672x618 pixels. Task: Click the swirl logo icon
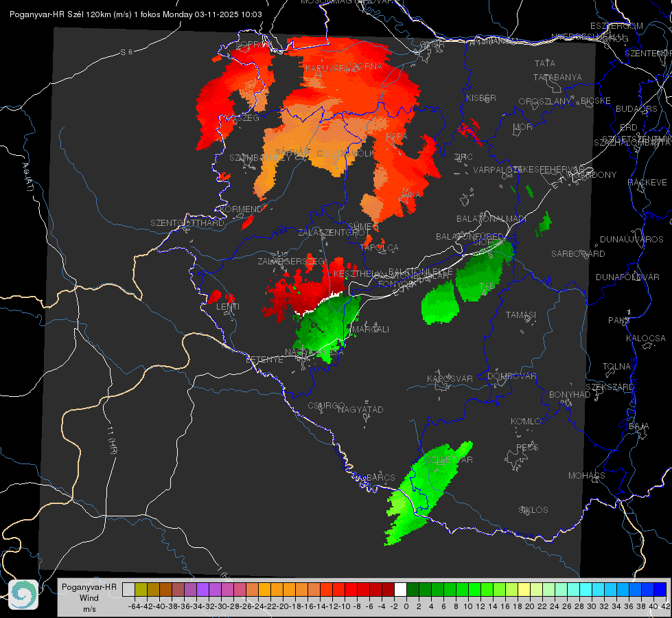pyautogui.click(x=23, y=595)
